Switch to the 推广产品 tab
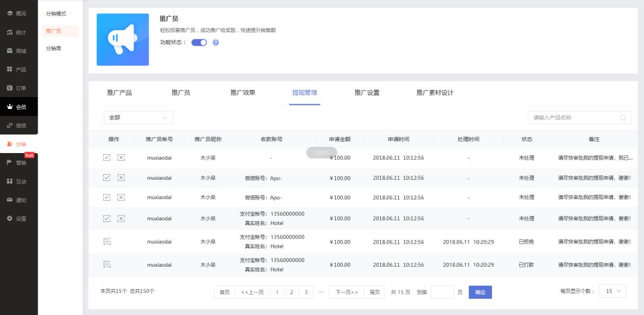This screenshot has height=315, width=644. point(119,93)
